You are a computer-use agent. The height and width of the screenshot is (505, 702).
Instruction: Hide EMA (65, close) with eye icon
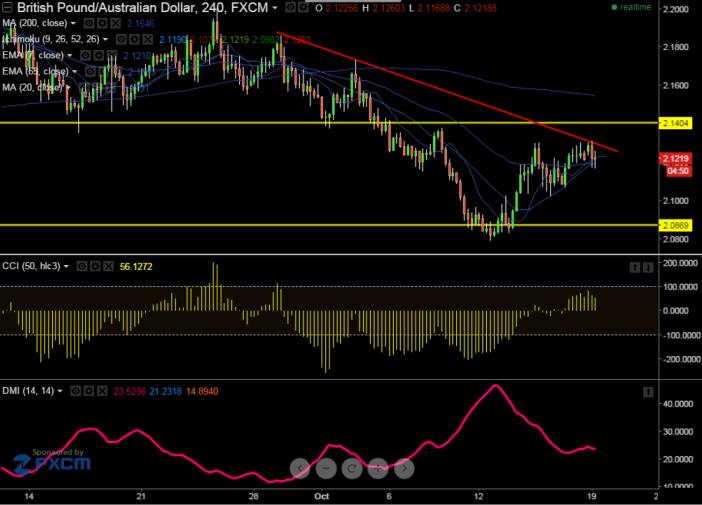click(x=90, y=72)
